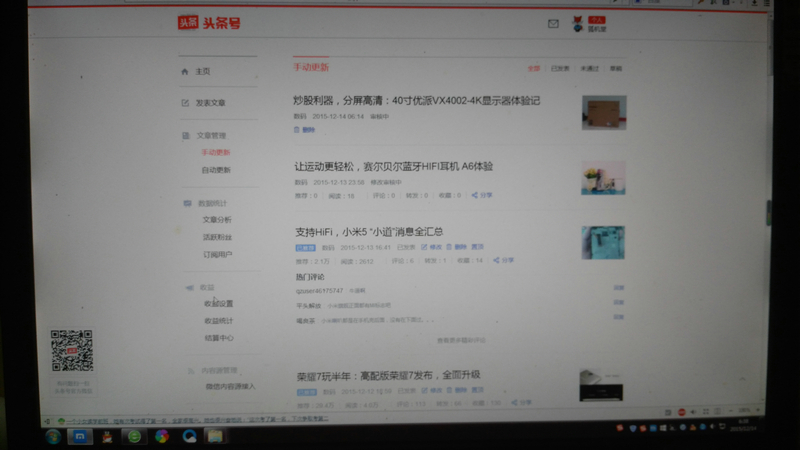Switch to the 未通过 filter tab
This screenshot has height=450, width=800.
tap(589, 68)
